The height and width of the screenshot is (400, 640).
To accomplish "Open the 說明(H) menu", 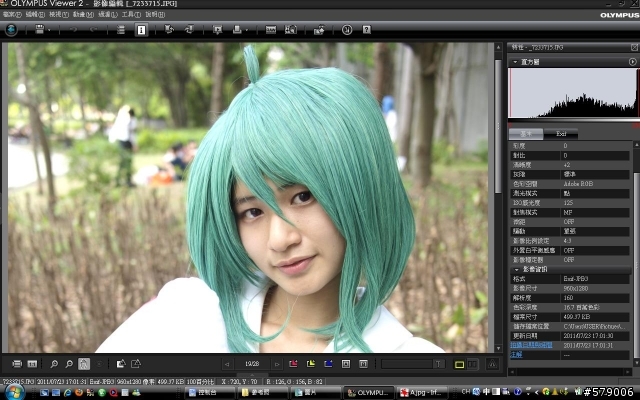I will click(x=155, y=14).
